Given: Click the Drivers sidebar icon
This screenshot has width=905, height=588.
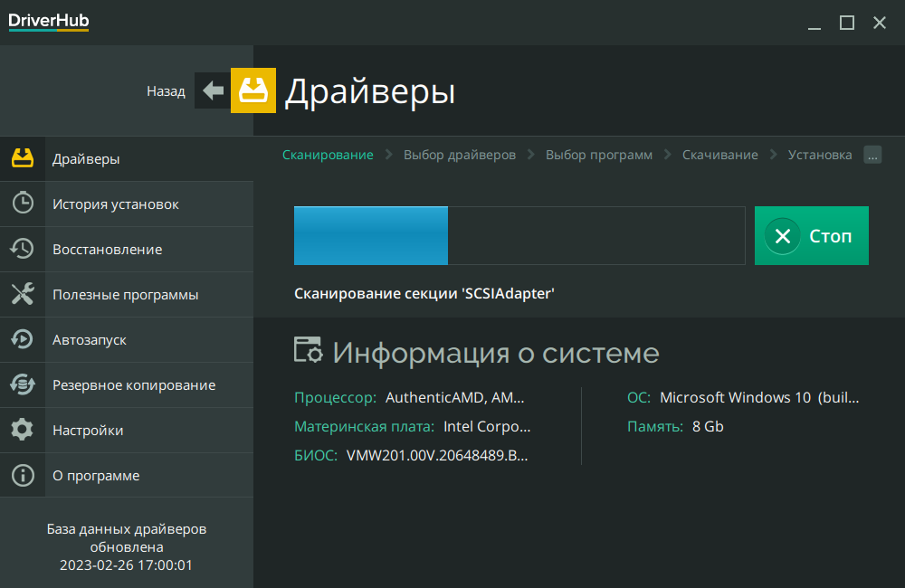Looking at the screenshot, I should click(x=23, y=159).
